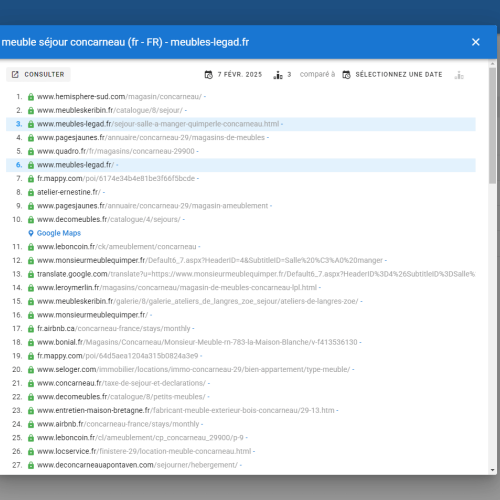Open the 7 FÉVR. 2025 calendar icon
Screen dimensions: 500x500
point(209,75)
